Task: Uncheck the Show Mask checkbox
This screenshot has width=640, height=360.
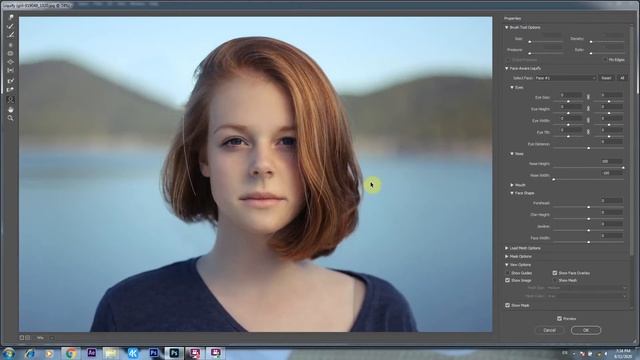Action: click(508, 305)
